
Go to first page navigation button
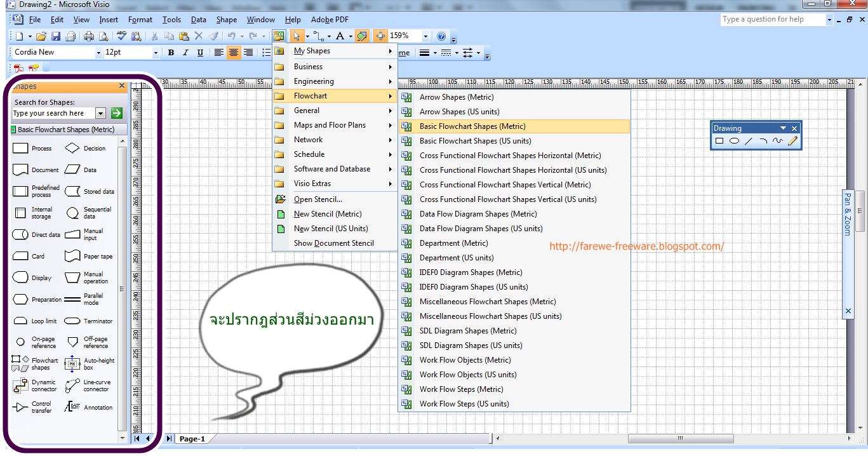coord(137,438)
